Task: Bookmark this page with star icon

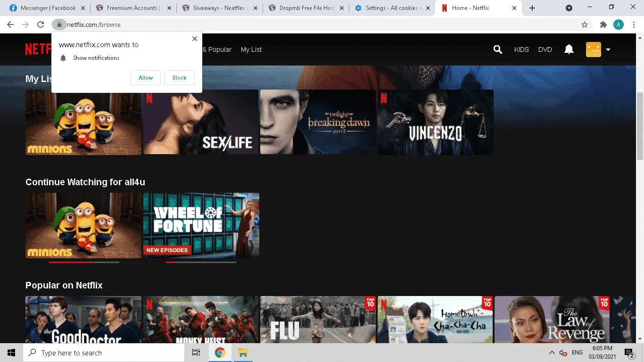Action: point(585,25)
